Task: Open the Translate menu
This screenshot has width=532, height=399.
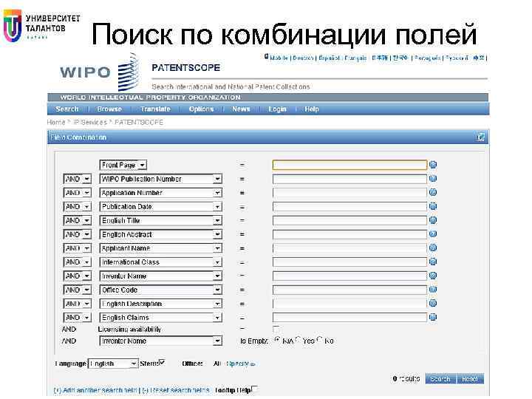Action: [x=155, y=109]
